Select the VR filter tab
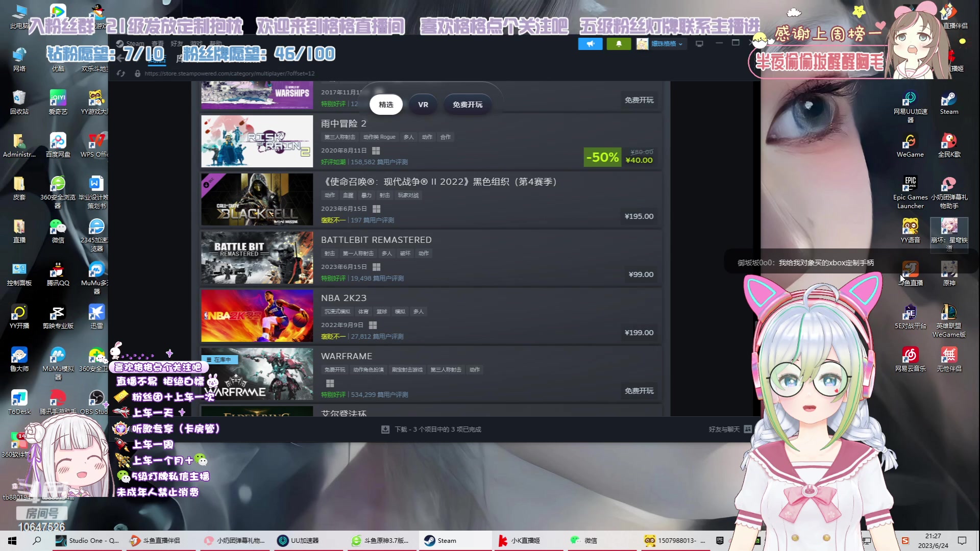The height and width of the screenshot is (551, 980). click(423, 105)
